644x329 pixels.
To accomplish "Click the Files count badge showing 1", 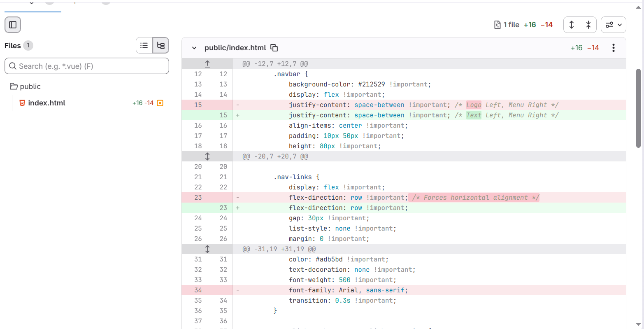I will coord(28,46).
